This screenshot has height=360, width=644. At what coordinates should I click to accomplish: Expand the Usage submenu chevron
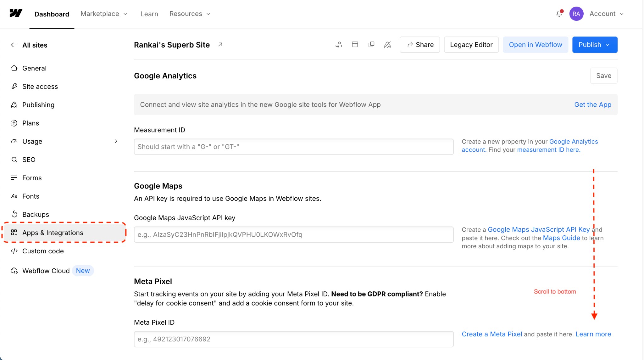116,141
